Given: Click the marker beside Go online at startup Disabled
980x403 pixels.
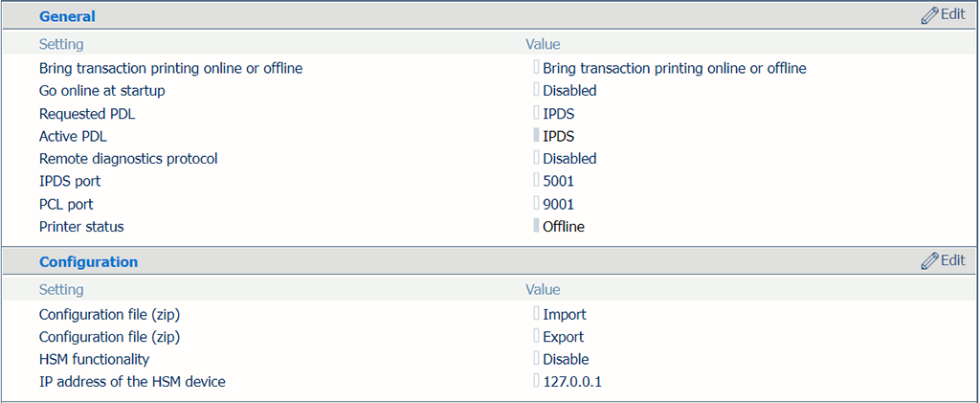Looking at the screenshot, I should (x=536, y=90).
